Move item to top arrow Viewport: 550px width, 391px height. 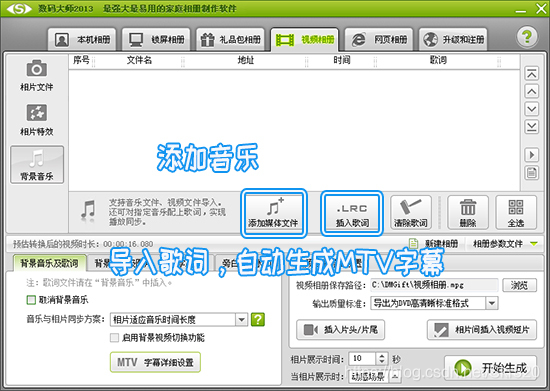(531, 74)
